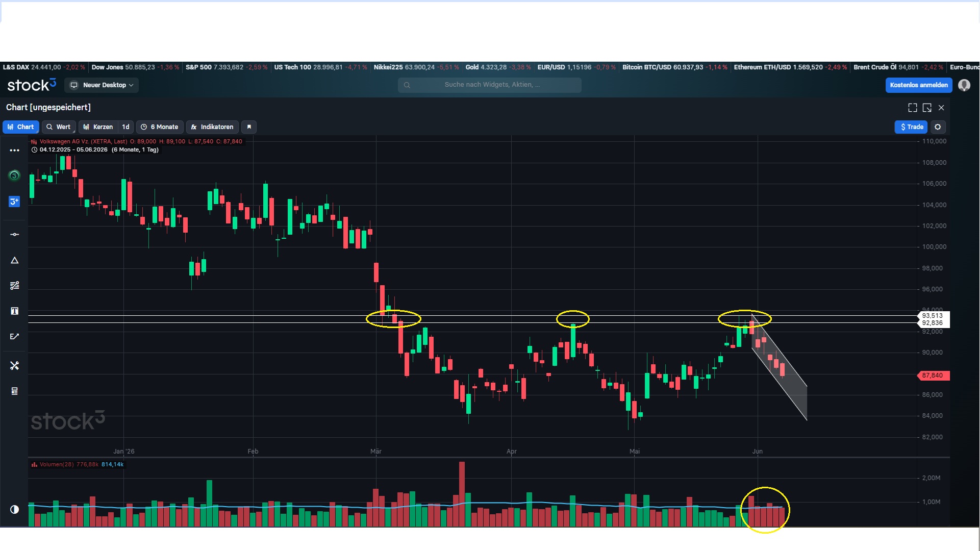980x551 pixels.
Task: Click the US Tech 100 ticker entry
Action: pyautogui.click(x=320, y=67)
